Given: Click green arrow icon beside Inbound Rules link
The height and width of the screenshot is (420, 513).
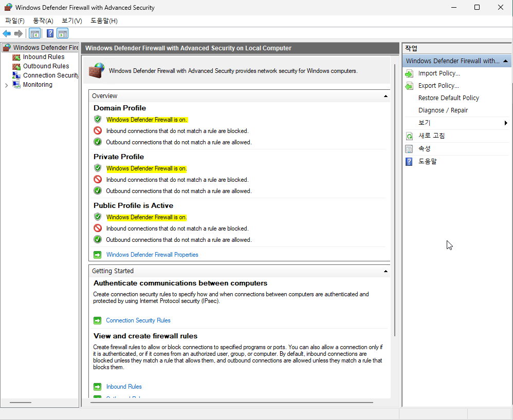Looking at the screenshot, I should click(98, 387).
